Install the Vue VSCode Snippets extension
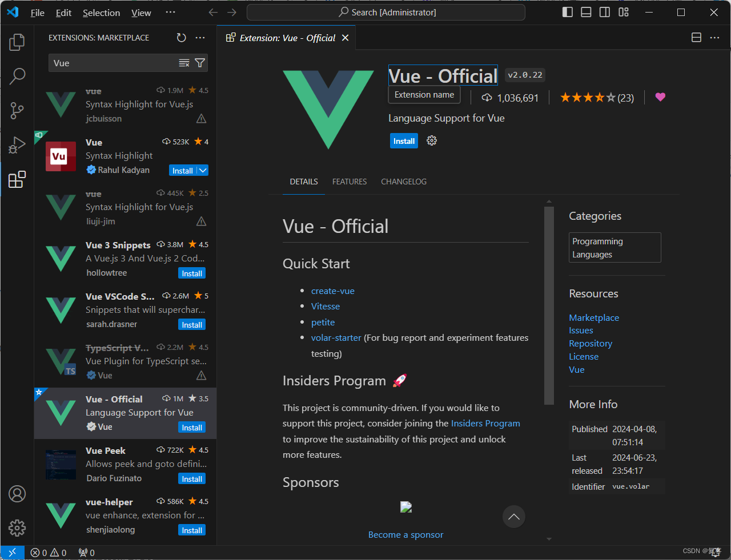731x560 pixels. 192,325
